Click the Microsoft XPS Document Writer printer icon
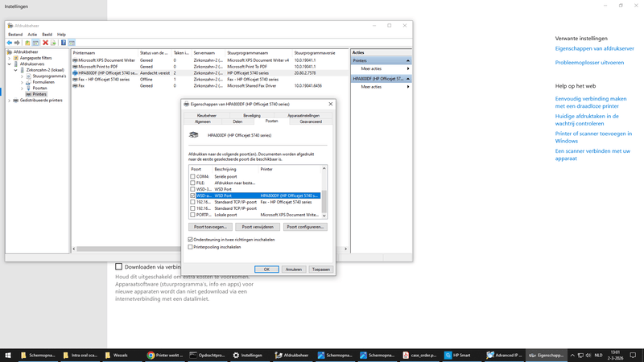The height and width of the screenshot is (362, 644). click(x=75, y=60)
